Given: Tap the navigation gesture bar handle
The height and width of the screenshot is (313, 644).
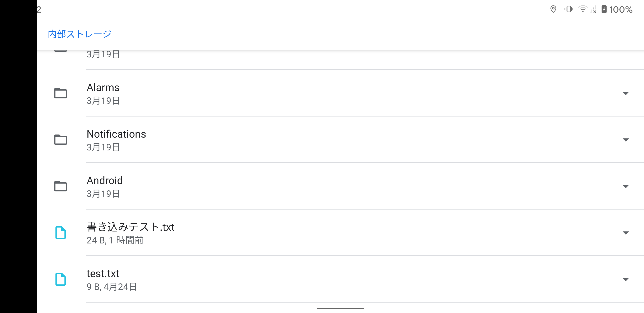Looking at the screenshot, I should tap(340, 308).
